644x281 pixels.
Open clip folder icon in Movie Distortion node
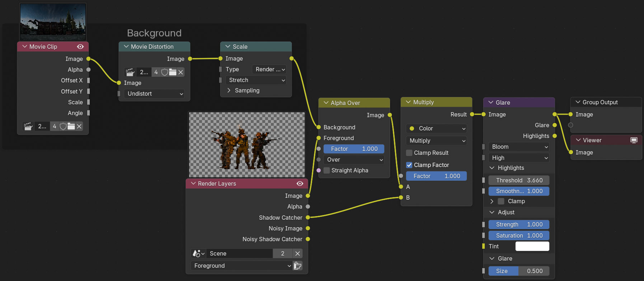(173, 72)
